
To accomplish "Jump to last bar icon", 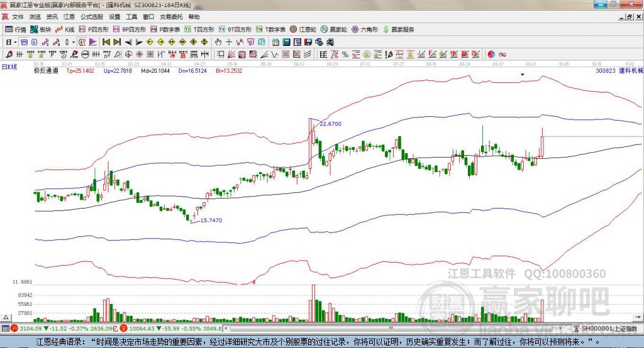I will click(x=117, y=42).
